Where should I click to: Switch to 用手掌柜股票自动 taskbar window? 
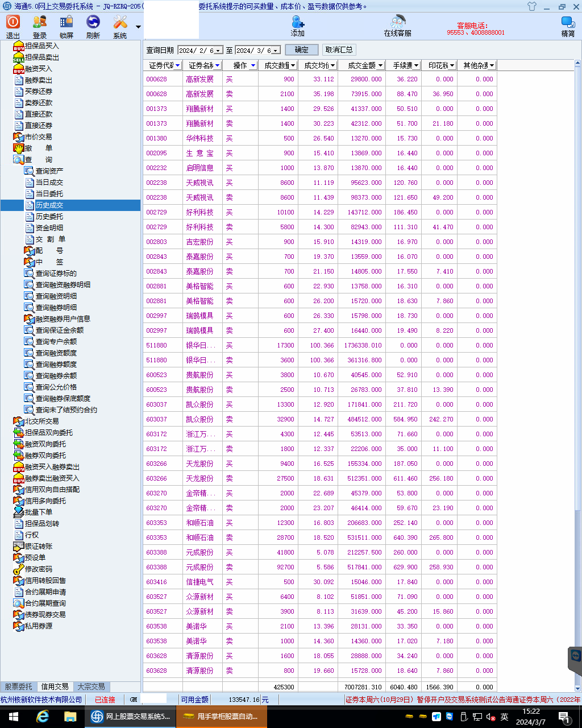[221, 717]
